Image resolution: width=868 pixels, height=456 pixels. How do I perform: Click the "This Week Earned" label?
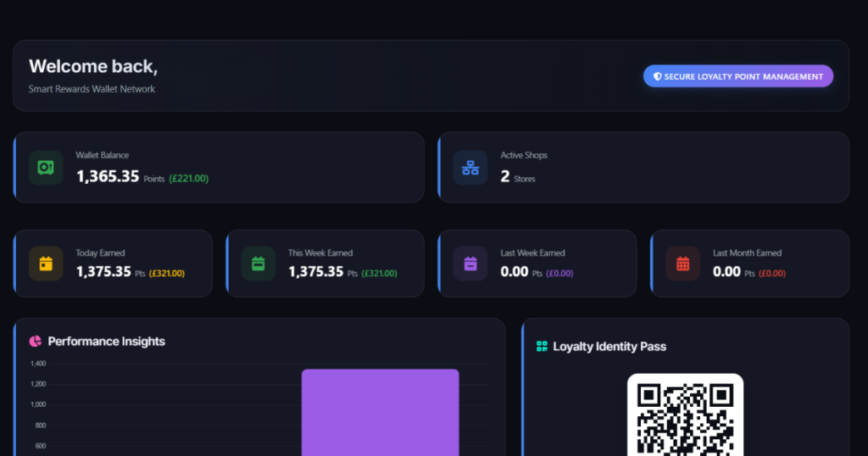[320, 253]
